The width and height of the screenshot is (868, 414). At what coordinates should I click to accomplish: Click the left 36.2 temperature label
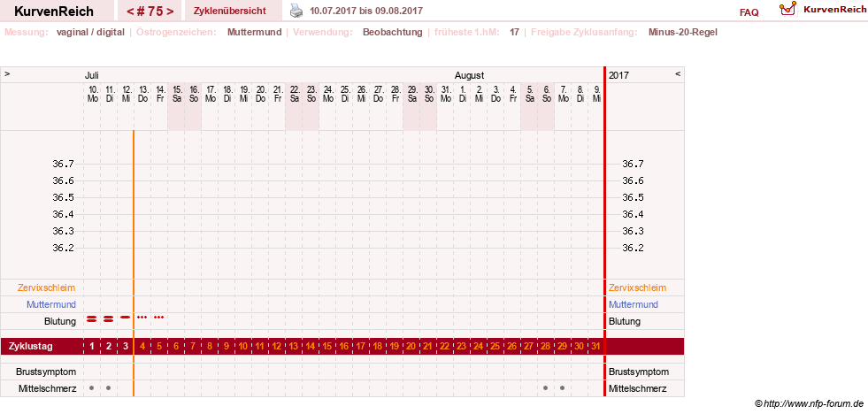(63, 248)
